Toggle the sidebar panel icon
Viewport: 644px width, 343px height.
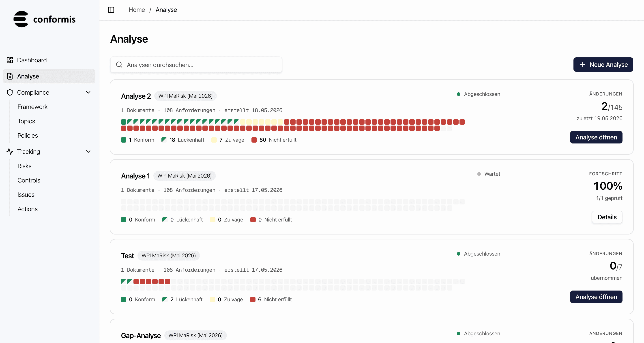point(111,10)
